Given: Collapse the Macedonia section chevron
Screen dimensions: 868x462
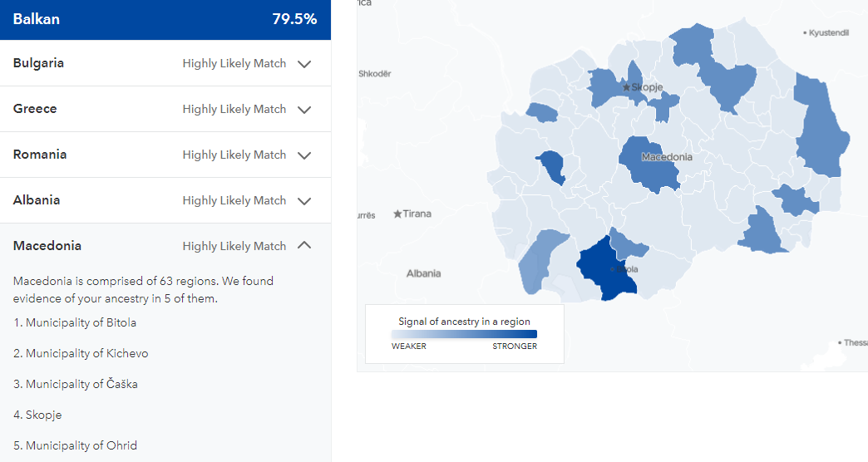Looking at the screenshot, I should coord(304,245).
